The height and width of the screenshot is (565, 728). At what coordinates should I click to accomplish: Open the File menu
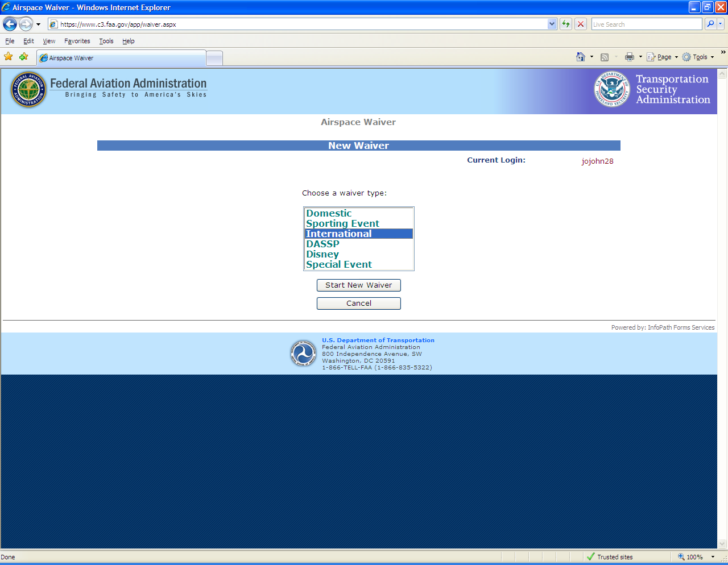10,41
